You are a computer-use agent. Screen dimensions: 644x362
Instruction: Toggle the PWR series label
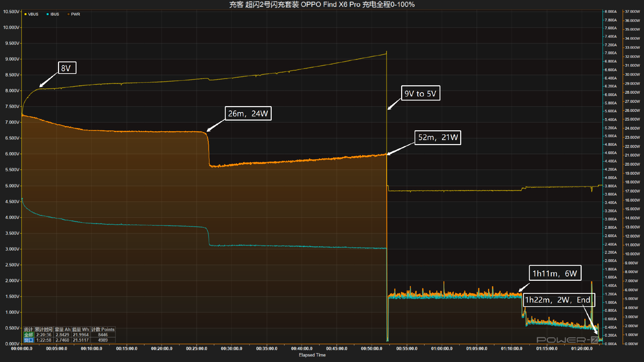(x=75, y=14)
